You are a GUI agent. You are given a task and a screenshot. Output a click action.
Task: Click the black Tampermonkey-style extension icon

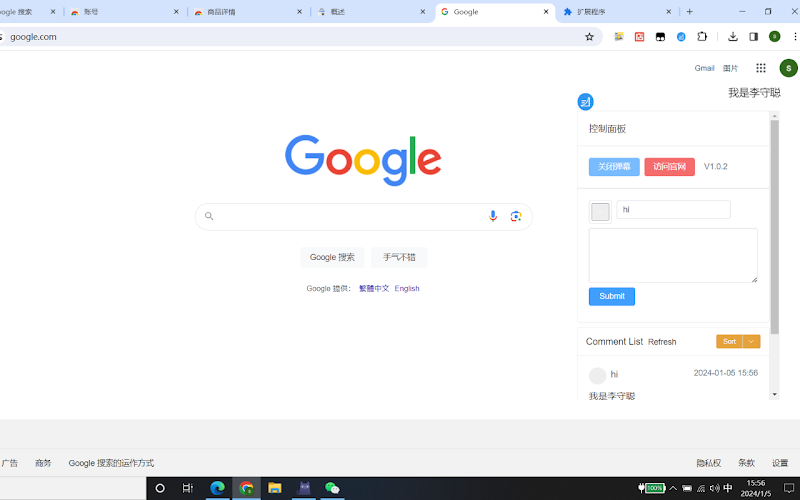point(660,37)
